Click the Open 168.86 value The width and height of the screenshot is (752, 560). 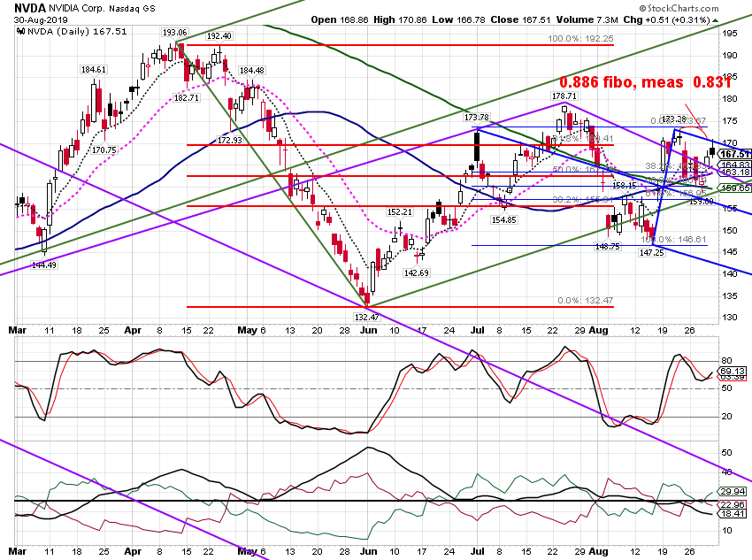[x=340, y=20]
